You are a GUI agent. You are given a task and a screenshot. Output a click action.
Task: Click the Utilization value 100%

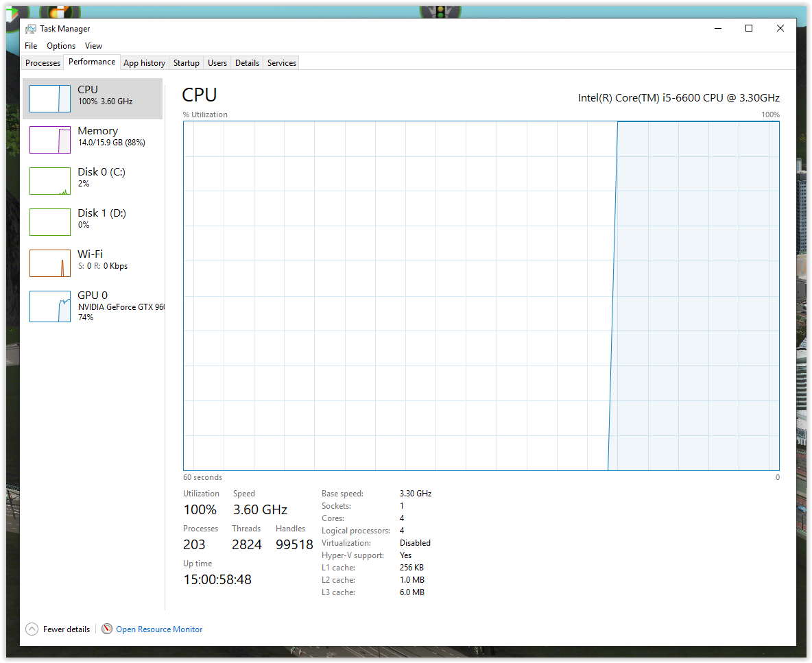tap(200, 510)
